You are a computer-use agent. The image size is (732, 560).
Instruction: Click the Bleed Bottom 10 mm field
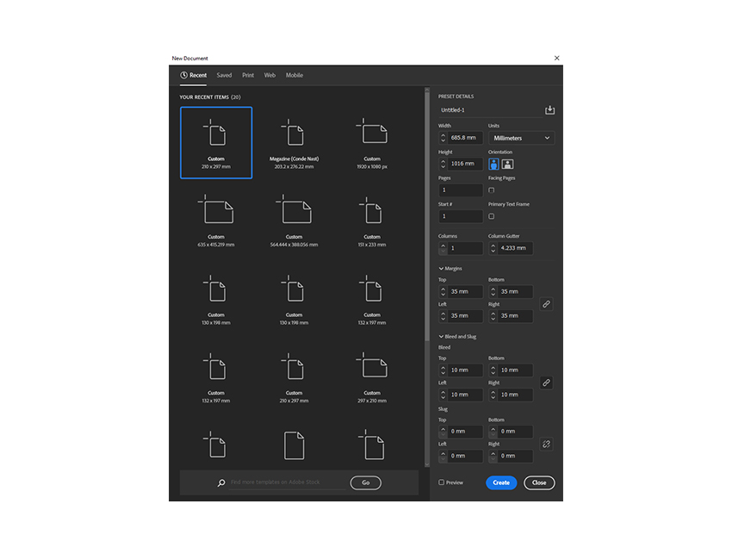point(515,370)
